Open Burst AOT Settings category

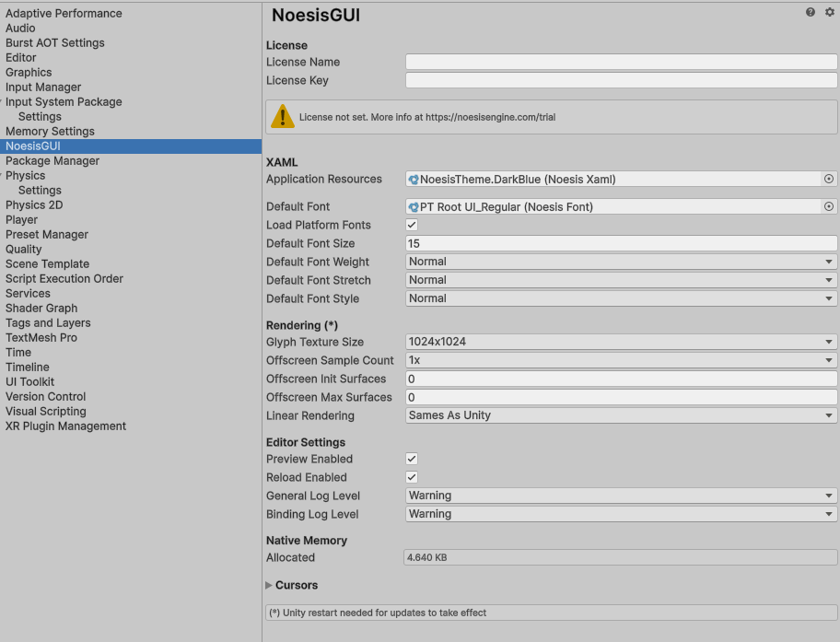54,43
